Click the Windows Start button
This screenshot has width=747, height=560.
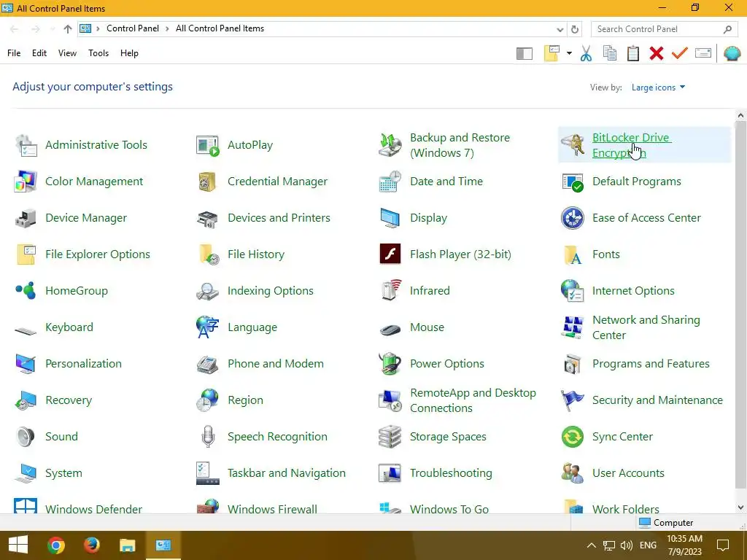(18, 545)
